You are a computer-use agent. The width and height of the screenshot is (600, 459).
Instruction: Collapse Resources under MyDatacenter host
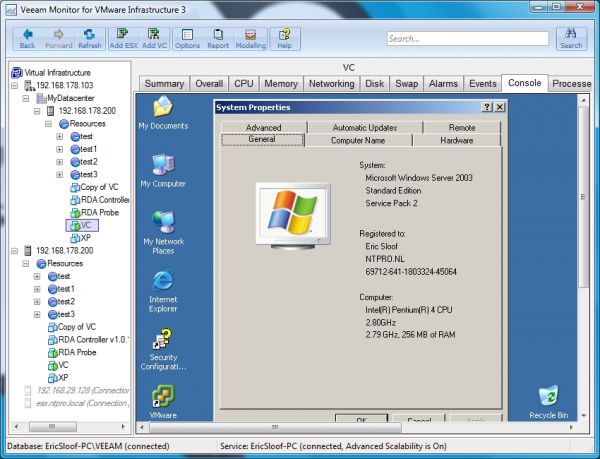tap(48, 124)
